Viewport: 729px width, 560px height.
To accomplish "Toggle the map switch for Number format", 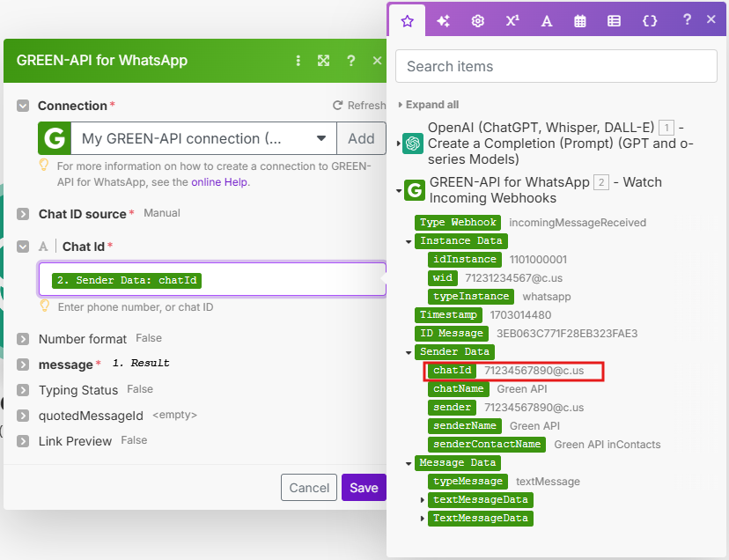I will 23,339.
